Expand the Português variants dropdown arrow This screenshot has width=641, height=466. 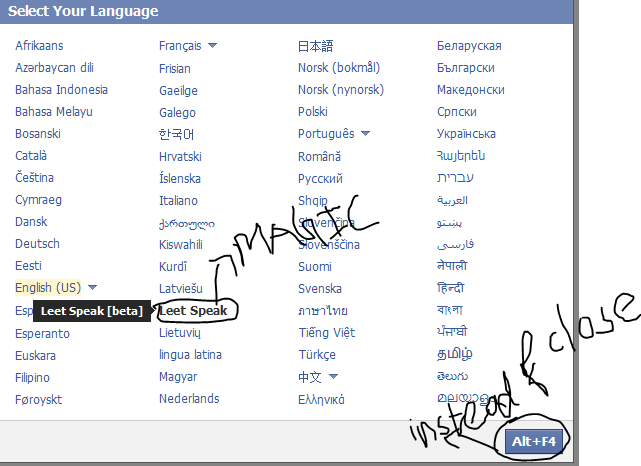click(365, 133)
